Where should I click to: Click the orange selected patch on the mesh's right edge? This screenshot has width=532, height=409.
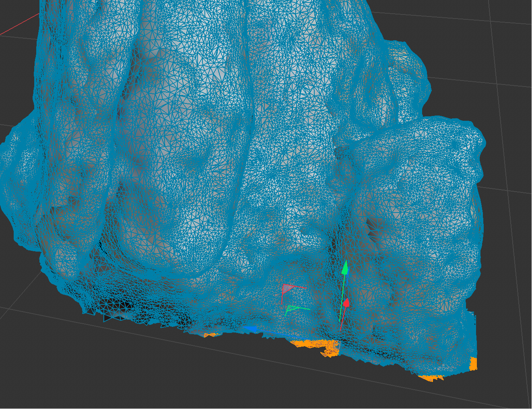tap(473, 364)
